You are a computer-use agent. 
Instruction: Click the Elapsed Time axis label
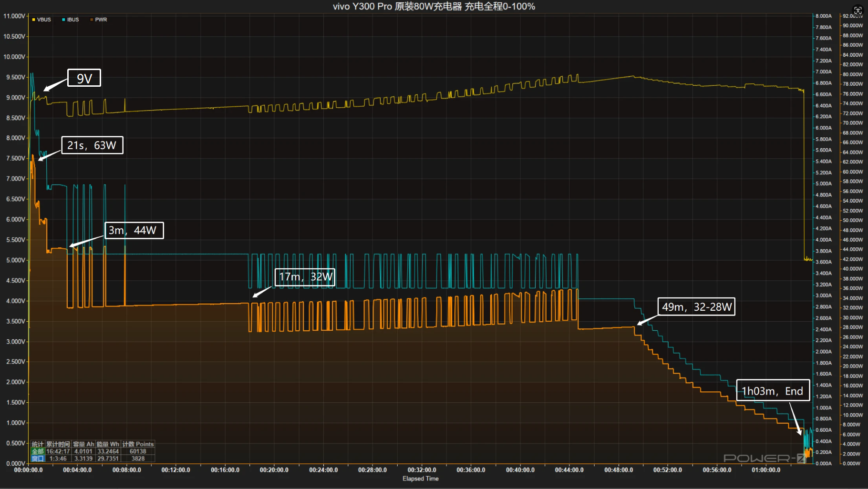click(421, 479)
